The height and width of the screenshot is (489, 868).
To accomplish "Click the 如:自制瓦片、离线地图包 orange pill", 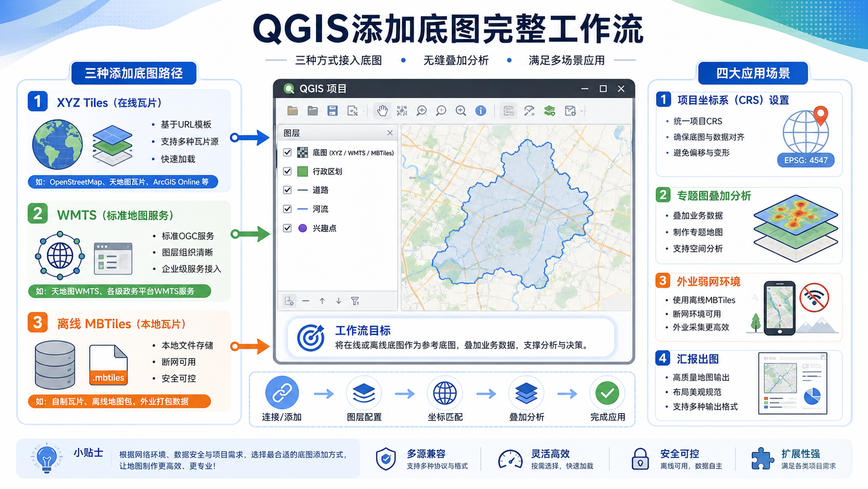I will (119, 401).
